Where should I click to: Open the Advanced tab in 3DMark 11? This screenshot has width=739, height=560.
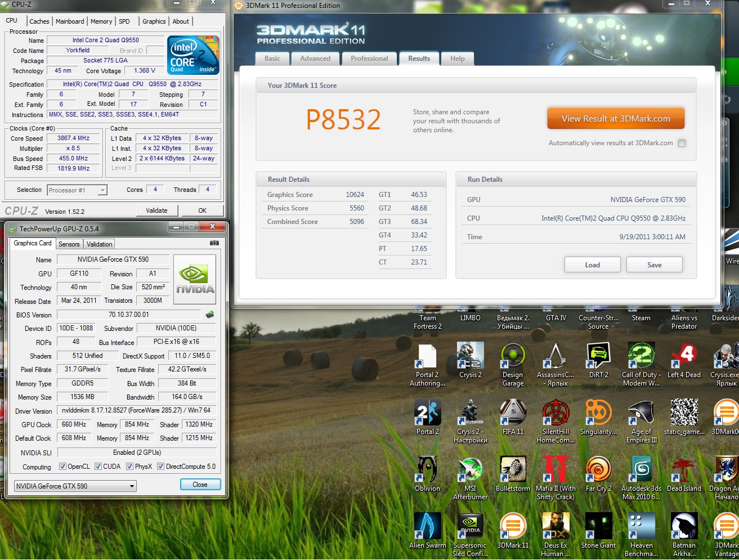(315, 59)
